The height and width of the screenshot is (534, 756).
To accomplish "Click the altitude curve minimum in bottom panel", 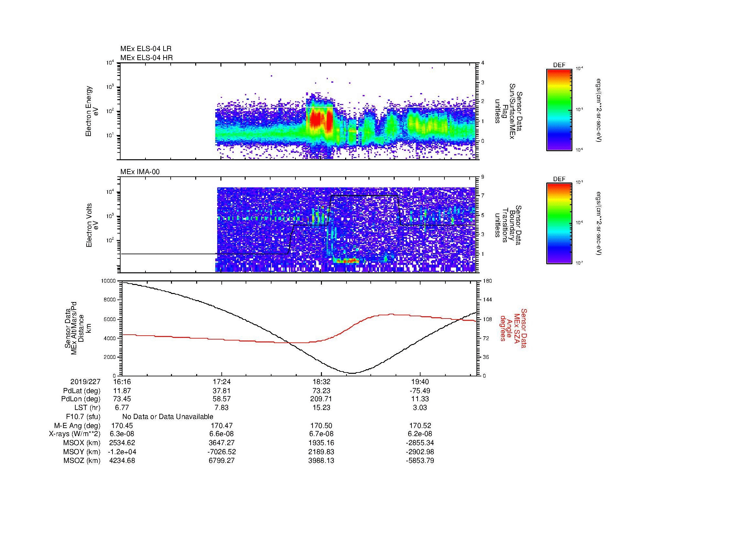I will coord(352,373).
